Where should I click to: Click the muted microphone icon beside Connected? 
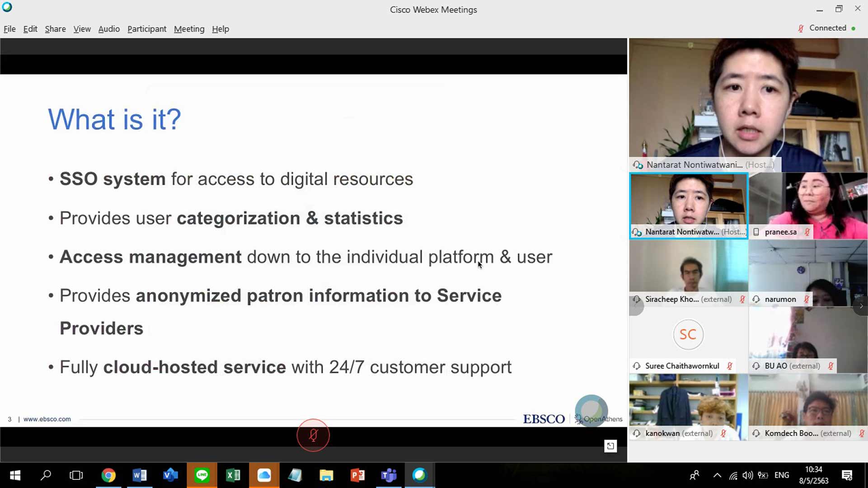coord(801,28)
